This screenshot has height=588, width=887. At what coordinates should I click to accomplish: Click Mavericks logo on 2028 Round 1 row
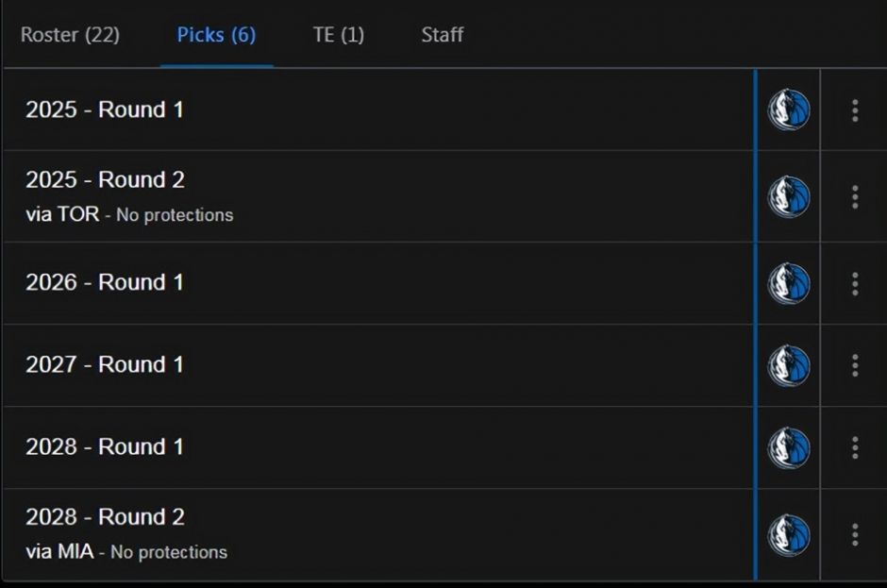tap(789, 447)
